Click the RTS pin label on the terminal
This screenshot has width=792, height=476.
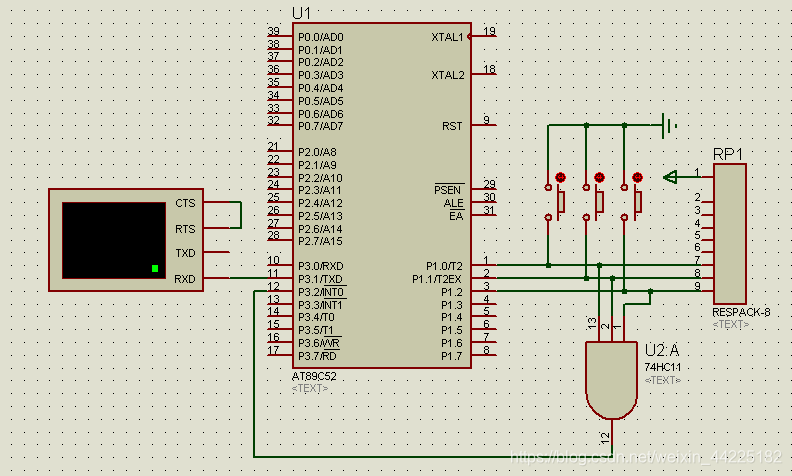pyautogui.click(x=185, y=229)
